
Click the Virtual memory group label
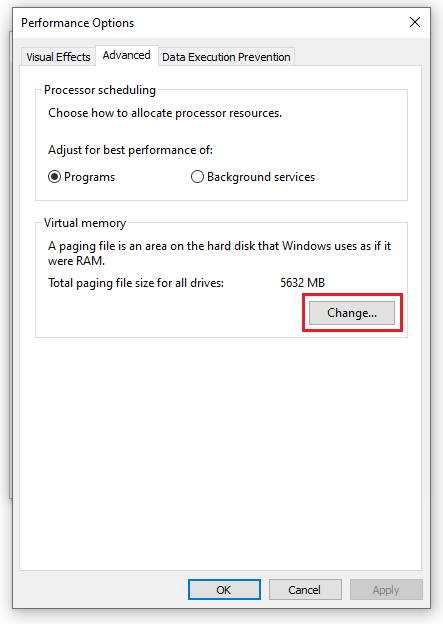tap(85, 223)
